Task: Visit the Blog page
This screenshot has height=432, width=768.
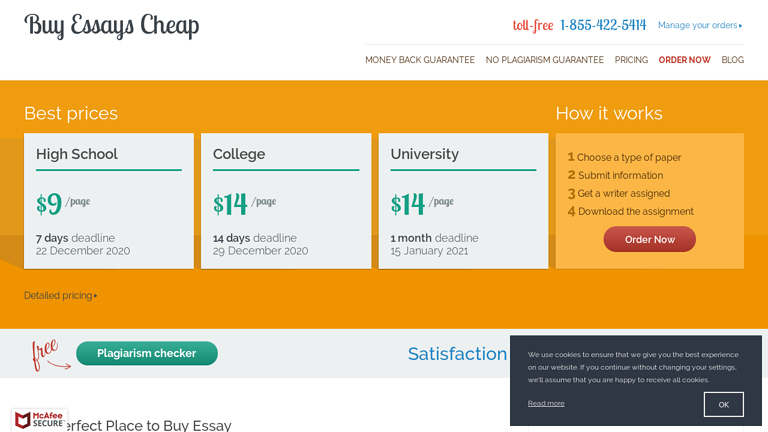Action: tap(733, 60)
